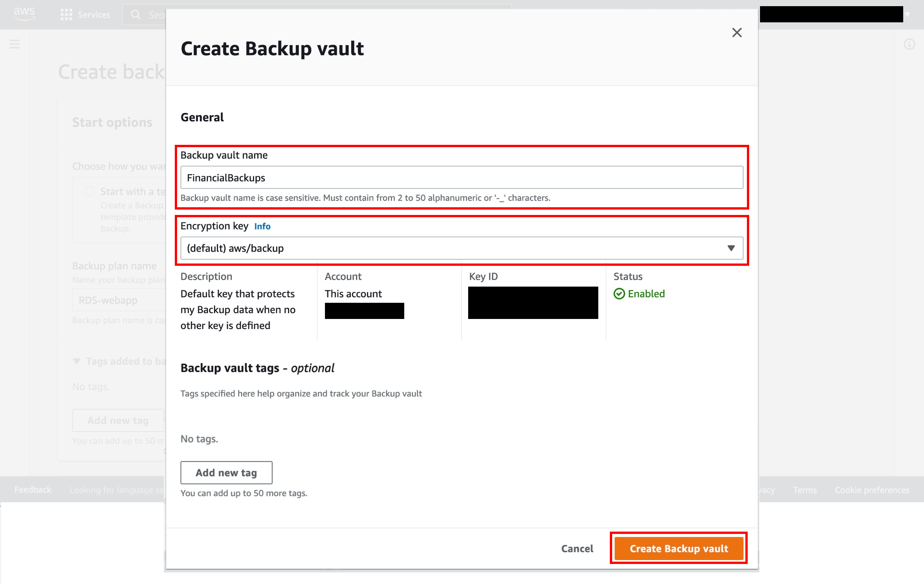Open Cookie preferences in the footer
Image resolution: width=924 pixels, height=584 pixels.
[x=872, y=490]
